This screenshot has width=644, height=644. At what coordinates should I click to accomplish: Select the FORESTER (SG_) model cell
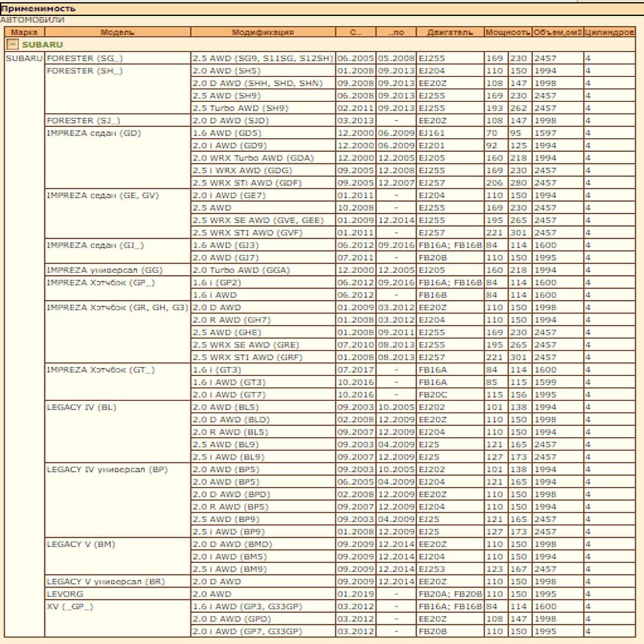[85, 58]
